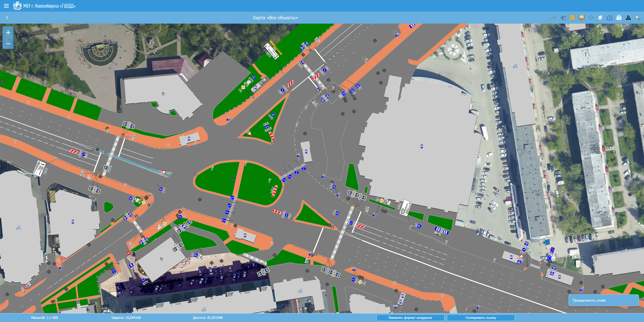
Task: Click the share/export map icon
Action: [610, 18]
